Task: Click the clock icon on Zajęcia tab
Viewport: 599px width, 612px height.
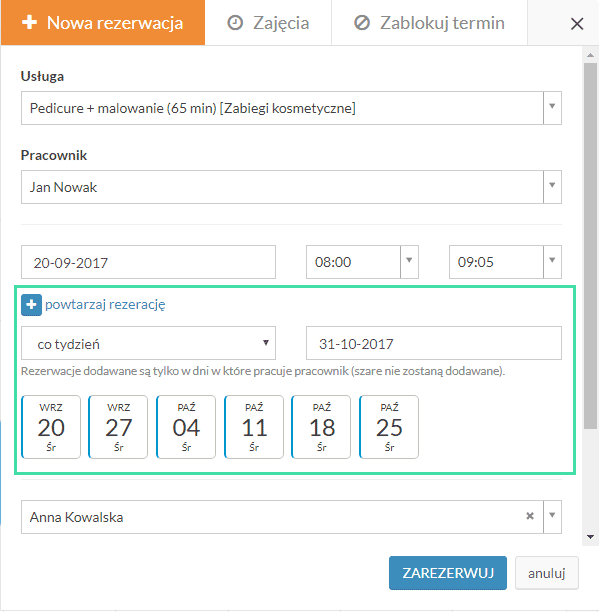Action: [x=235, y=23]
